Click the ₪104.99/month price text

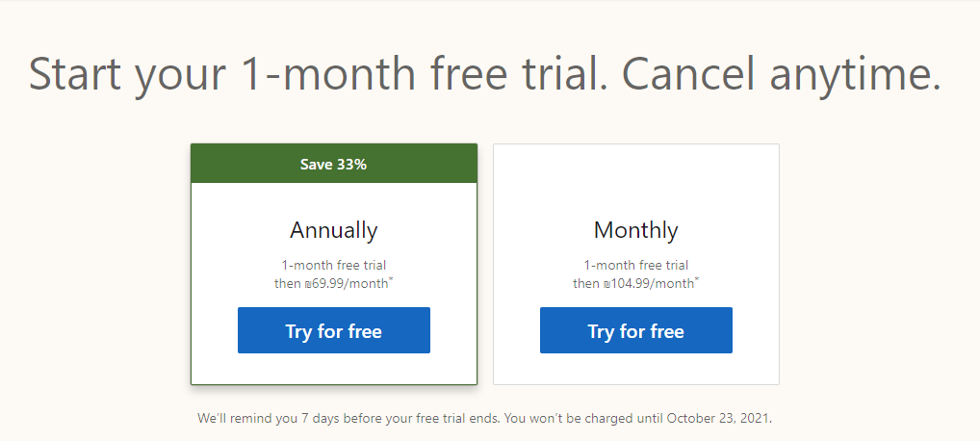(649, 283)
